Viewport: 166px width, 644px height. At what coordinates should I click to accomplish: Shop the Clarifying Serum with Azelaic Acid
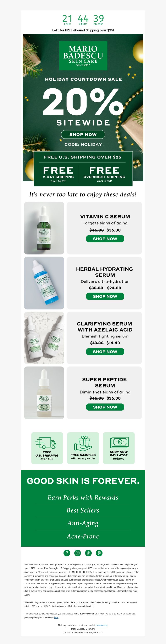(105, 351)
